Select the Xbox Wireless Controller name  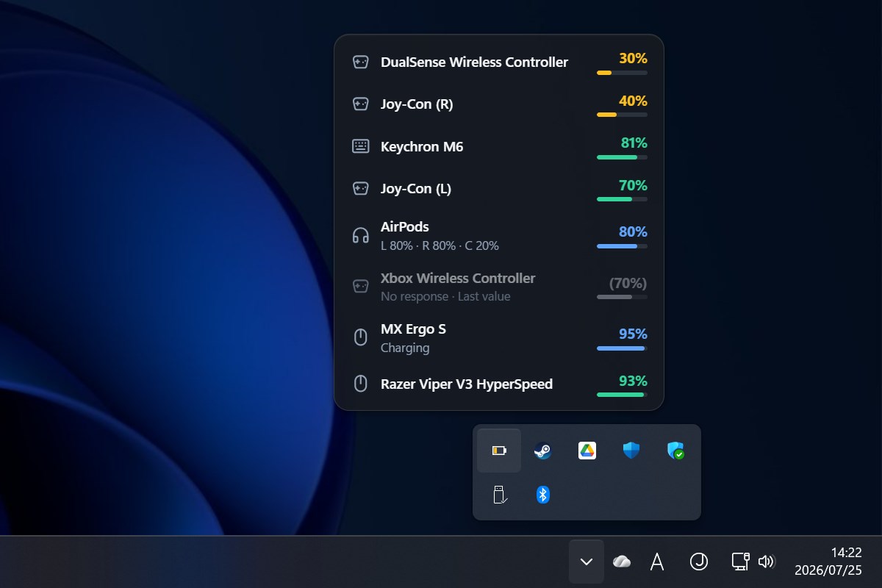(x=458, y=278)
